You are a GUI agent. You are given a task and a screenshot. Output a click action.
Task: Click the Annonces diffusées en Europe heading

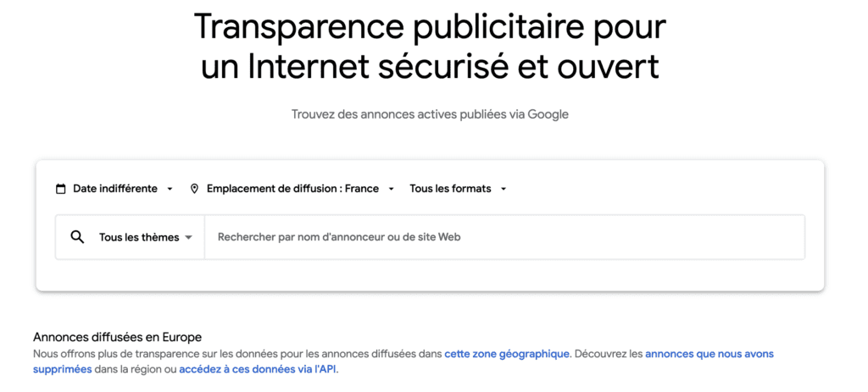[117, 337]
